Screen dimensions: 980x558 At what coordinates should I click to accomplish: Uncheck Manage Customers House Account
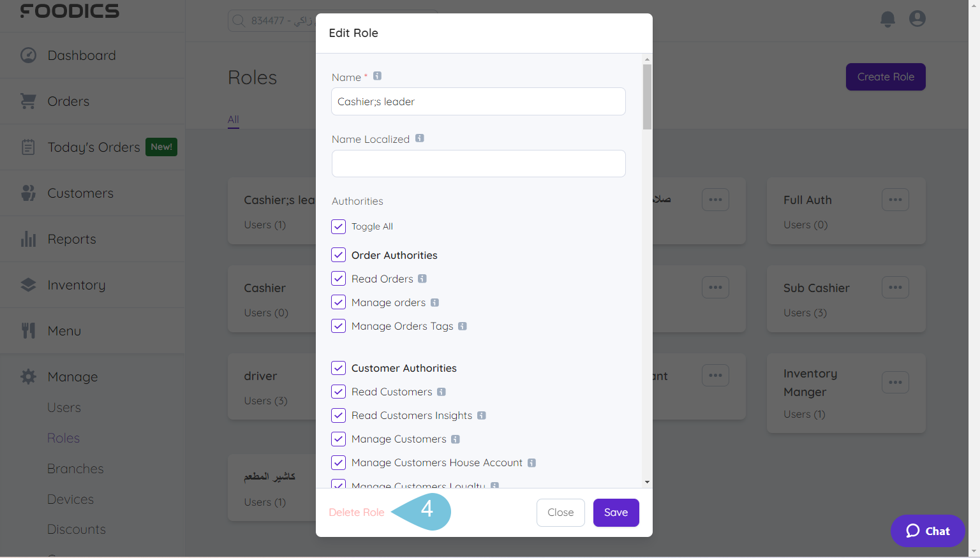coord(338,462)
